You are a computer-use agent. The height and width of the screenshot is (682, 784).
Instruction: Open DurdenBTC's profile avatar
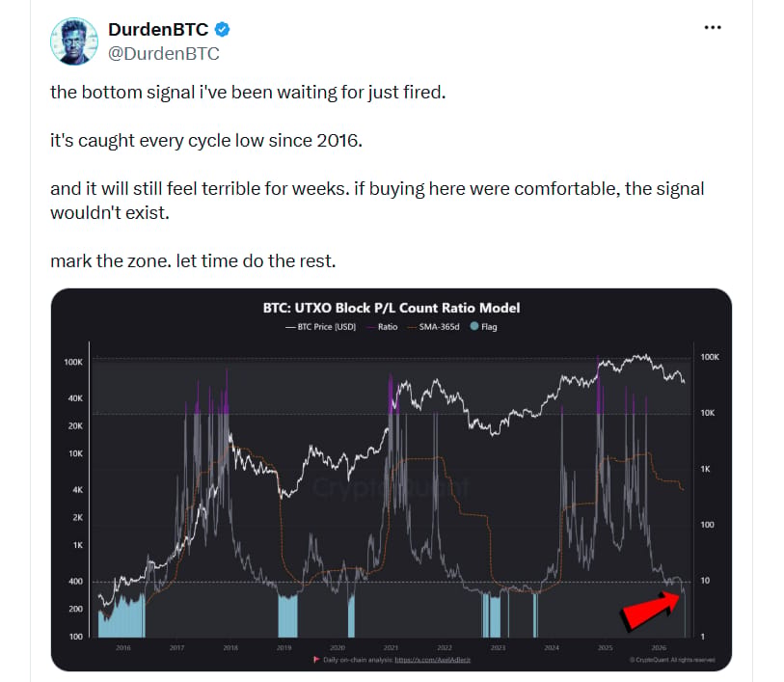pyautogui.click(x=74, y=41)
